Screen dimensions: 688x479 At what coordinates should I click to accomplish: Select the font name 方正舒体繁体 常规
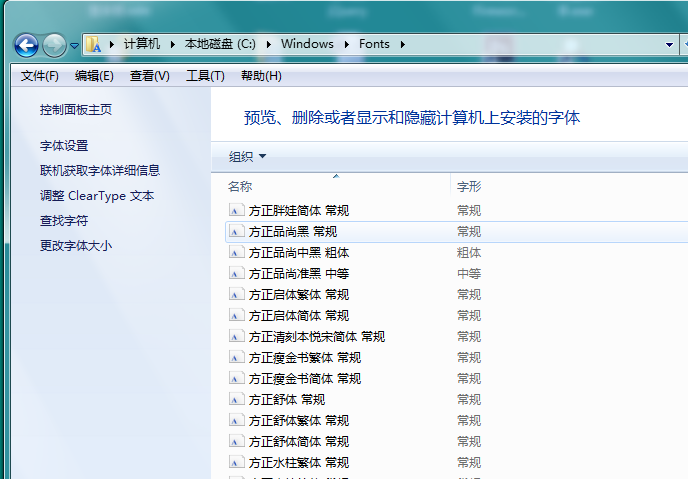coord(299,421)
